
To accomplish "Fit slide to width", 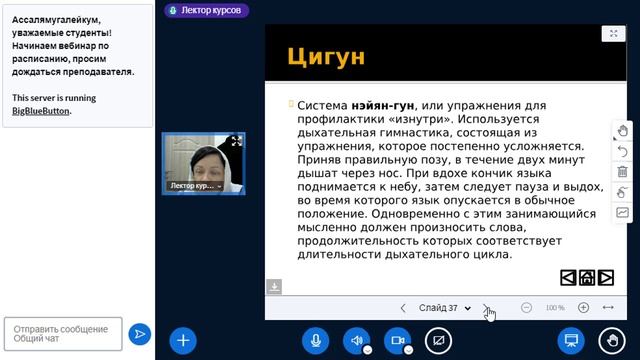I will tap(608, 307).
